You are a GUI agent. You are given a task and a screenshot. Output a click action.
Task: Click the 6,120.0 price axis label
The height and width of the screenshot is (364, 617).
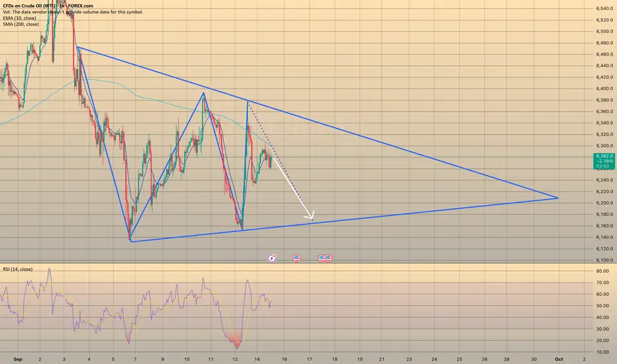point(604,249)
